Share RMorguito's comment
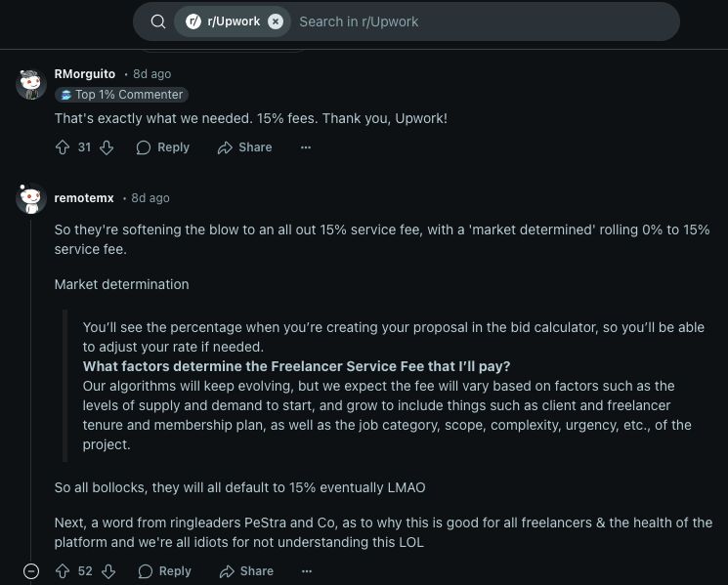This screenshot has width=728, height=585. coord(245,147)
